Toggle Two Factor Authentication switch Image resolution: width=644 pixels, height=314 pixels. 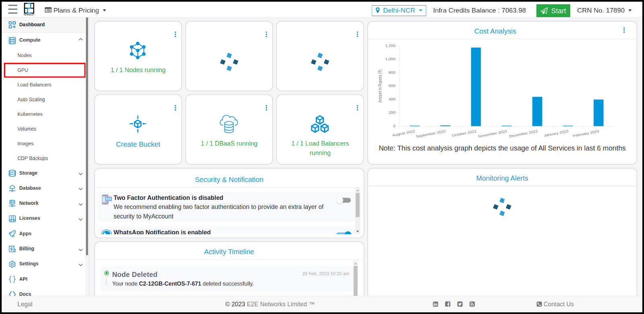(x=344, y=200)
